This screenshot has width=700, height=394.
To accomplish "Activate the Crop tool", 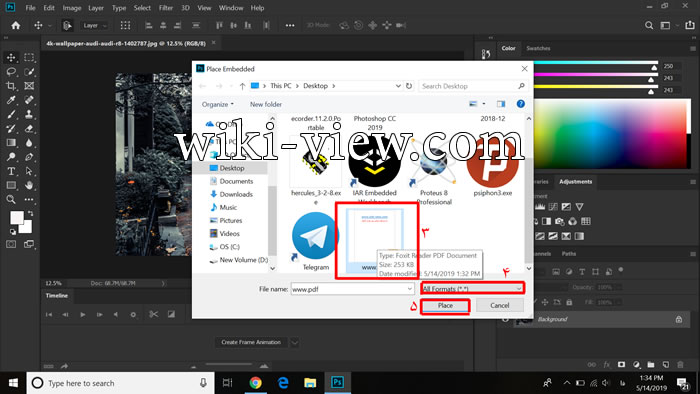I will click(11, 86).
